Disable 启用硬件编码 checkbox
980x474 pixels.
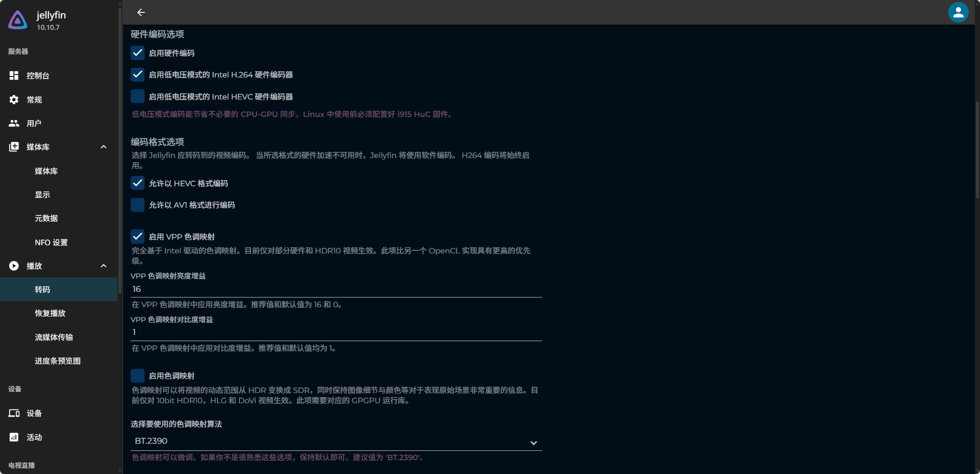tap(137, 53)
